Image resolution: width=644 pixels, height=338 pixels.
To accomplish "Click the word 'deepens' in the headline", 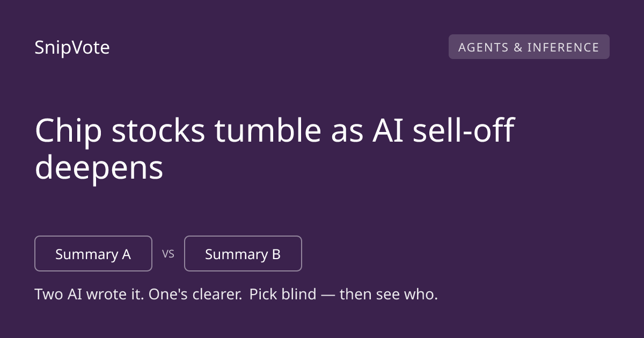I will [x=99, y=168].
